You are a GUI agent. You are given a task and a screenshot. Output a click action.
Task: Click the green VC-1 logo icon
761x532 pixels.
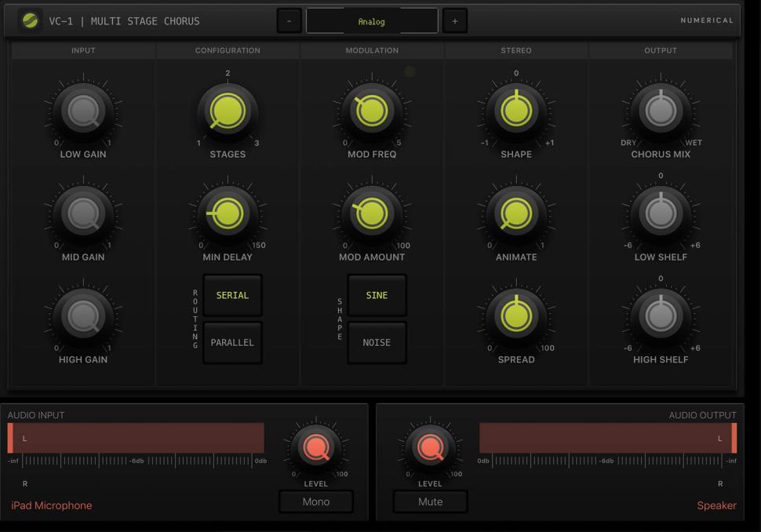point(30,21)
